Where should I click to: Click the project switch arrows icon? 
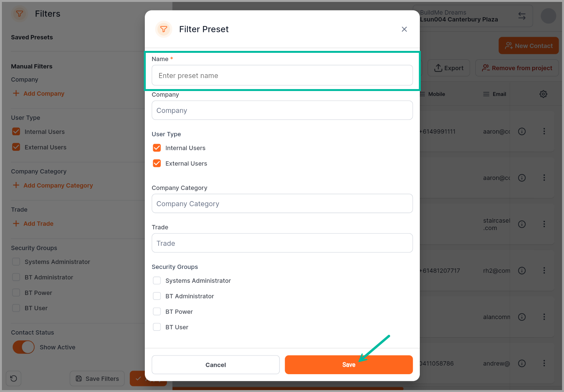coord(522,16)
